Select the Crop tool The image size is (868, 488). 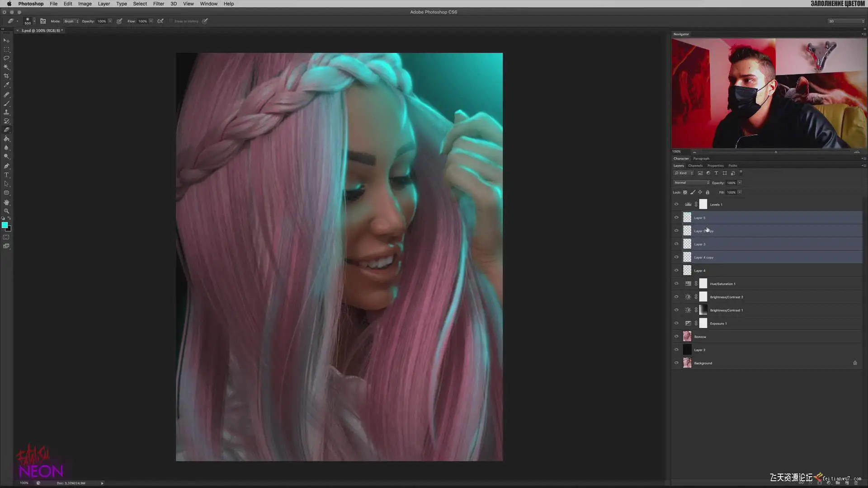pos(6,76)
